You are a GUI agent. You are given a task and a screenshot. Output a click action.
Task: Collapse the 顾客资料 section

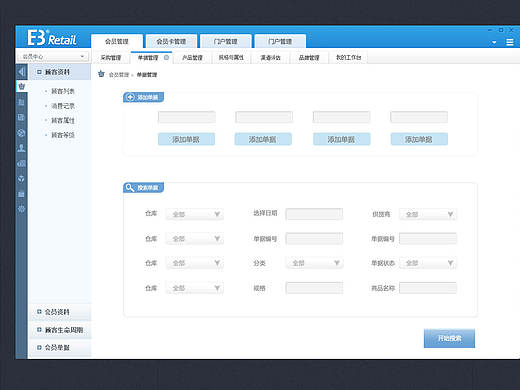tap(60, 72)
